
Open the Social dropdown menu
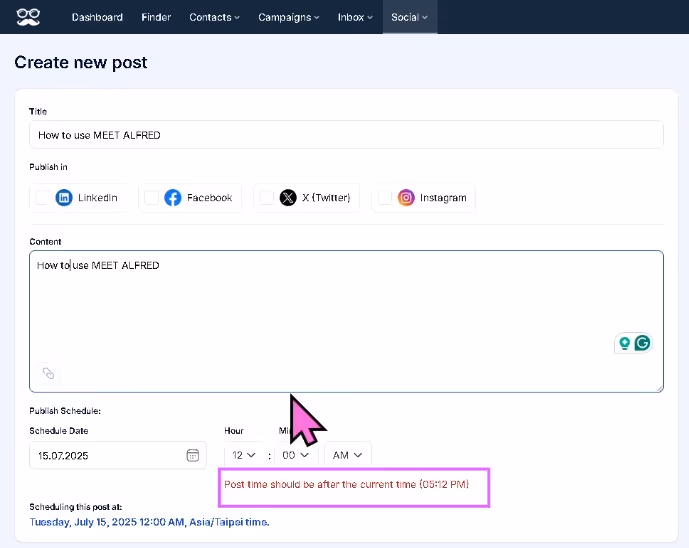[x=410, y=17]
